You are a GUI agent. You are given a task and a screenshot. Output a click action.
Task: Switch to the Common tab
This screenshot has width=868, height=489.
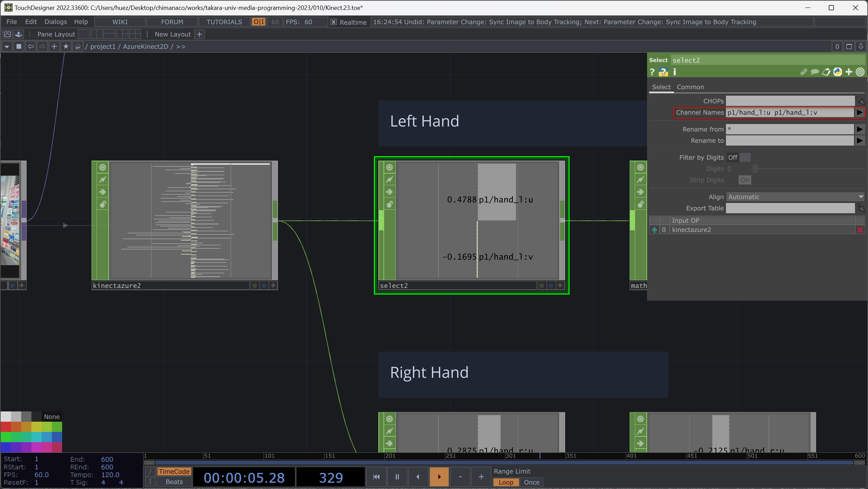click(690, 87)
